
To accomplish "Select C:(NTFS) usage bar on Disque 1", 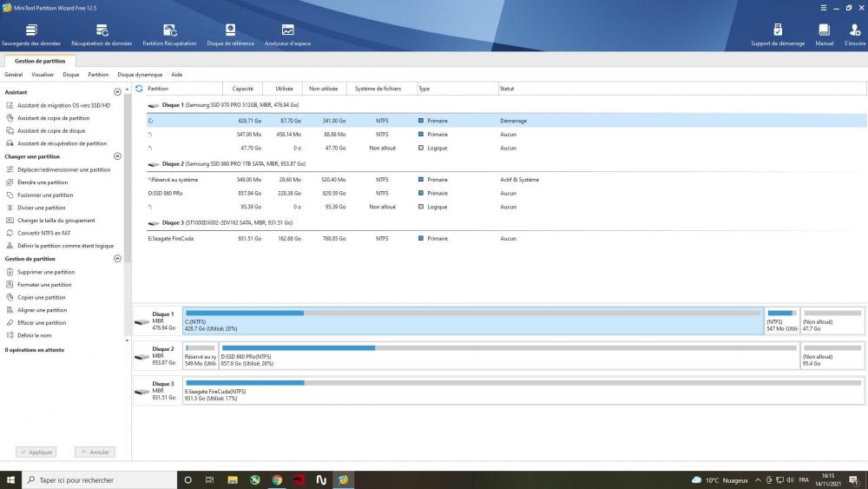I will (x=473, y=313).
